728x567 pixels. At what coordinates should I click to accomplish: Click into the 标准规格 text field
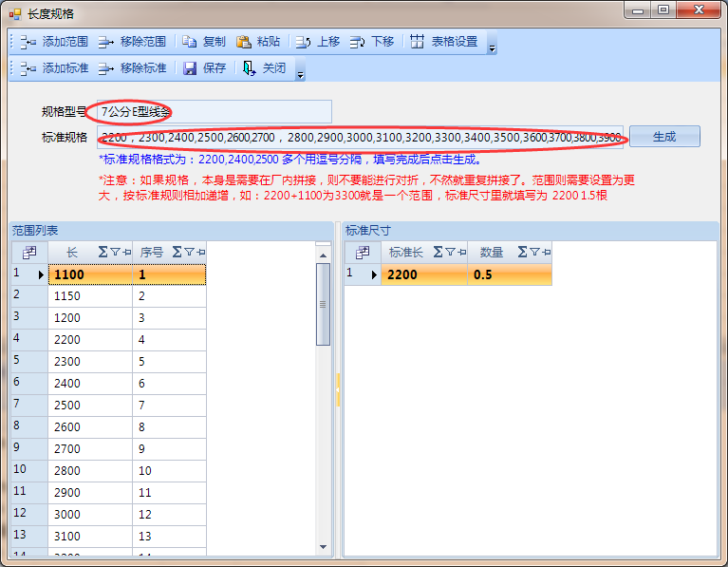pos(361,137)
